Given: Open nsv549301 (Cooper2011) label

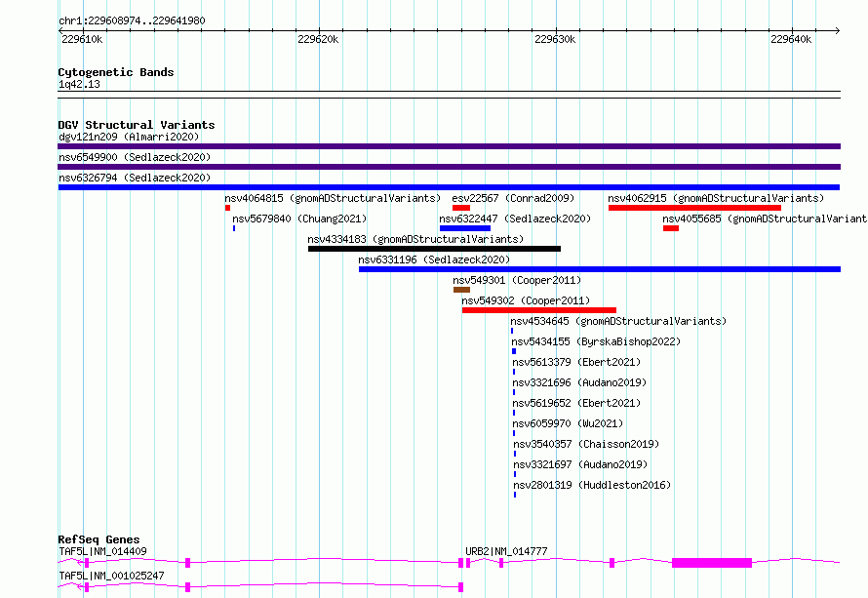Looking at the screenshot, I should 517,280.
